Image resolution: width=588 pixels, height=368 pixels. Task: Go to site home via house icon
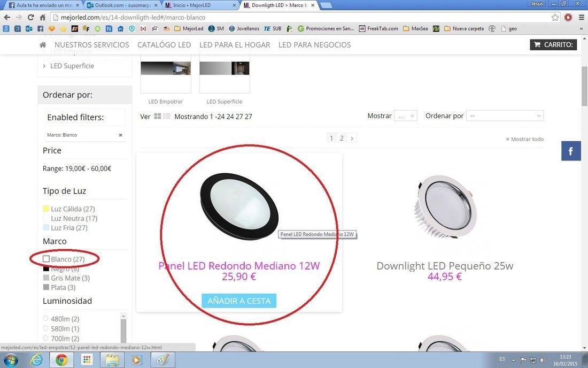(43, 44)
